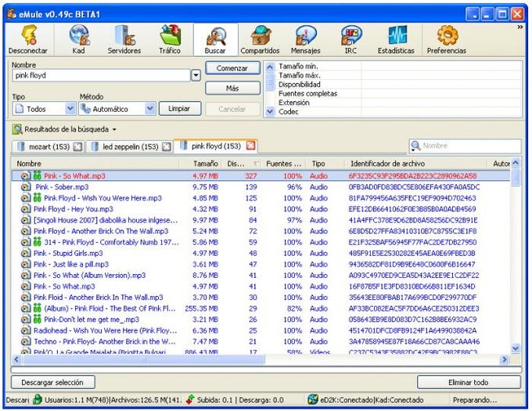
Task: Open the Método Automático dropdown
Action: tap(117, 109)
